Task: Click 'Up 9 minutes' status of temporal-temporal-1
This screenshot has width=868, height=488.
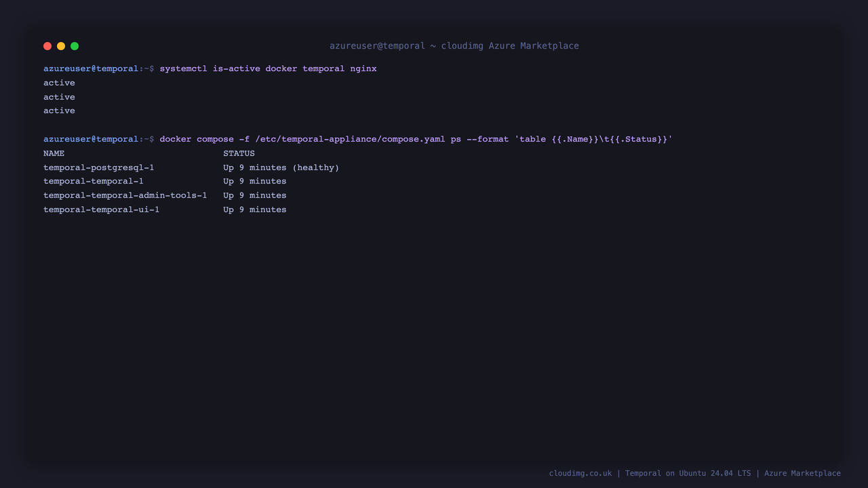Action: [254, 181]
